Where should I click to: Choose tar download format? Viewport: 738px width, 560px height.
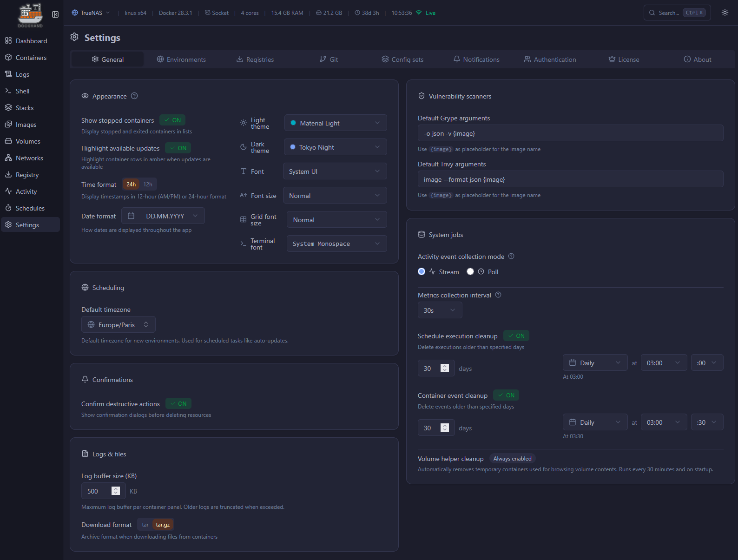tap(145, 525)
